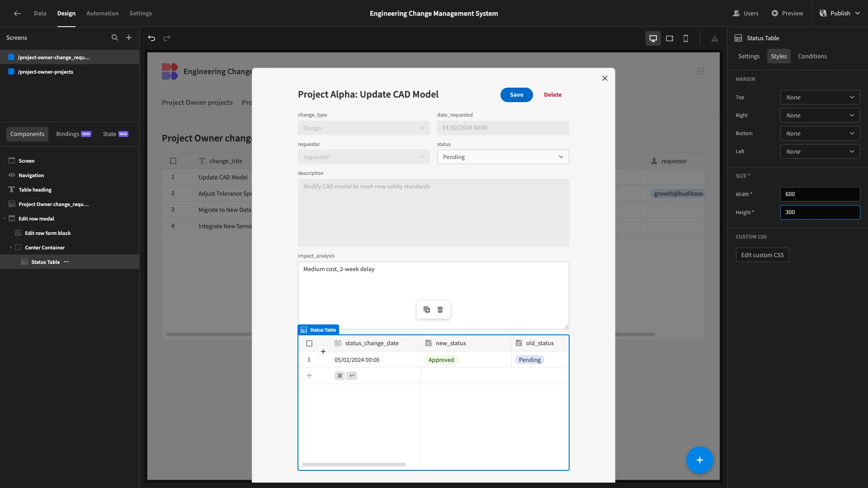Add a new row in Status Table

[309, 375]
